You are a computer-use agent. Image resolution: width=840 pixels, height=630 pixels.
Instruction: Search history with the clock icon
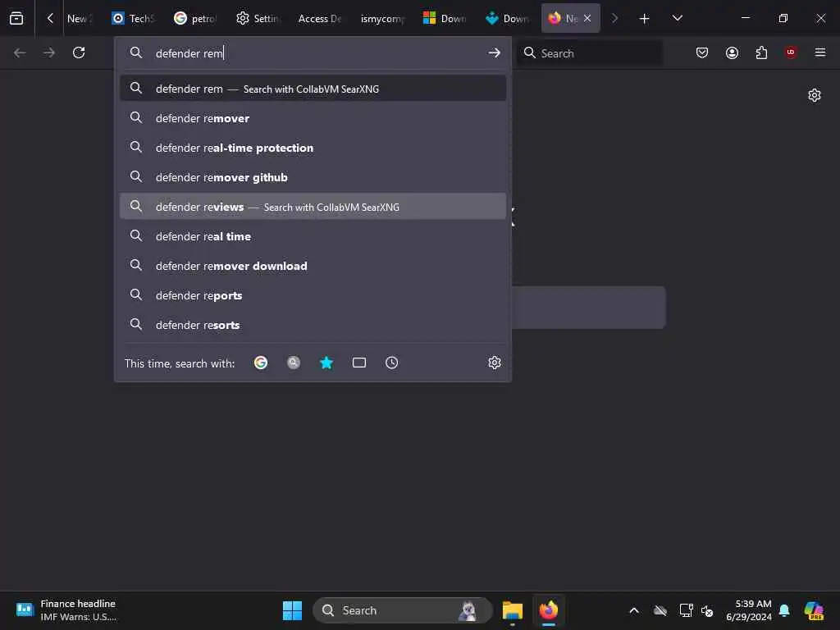click(391, 363)
